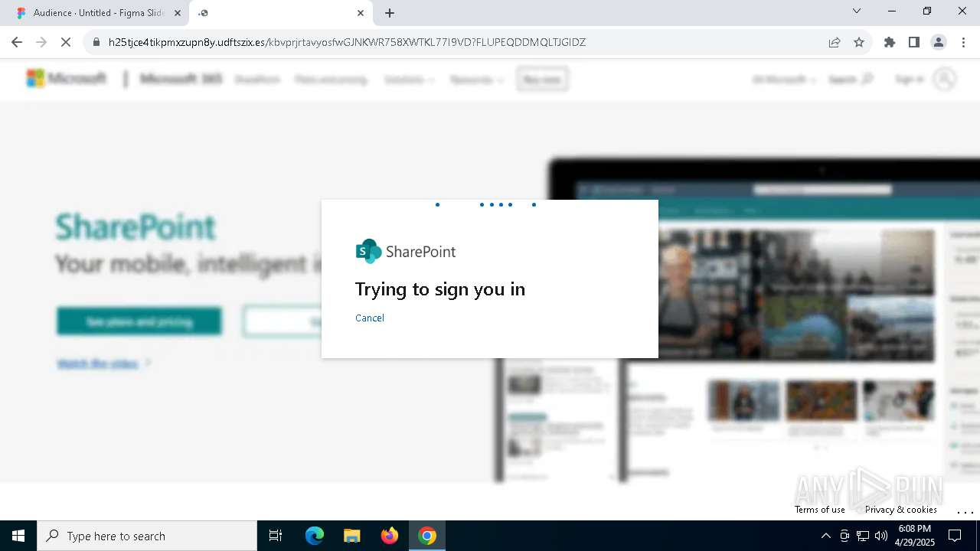Go forward in browser history
Image resolution: width=980 pixels, height=551 pixels.
click(41, 42)
